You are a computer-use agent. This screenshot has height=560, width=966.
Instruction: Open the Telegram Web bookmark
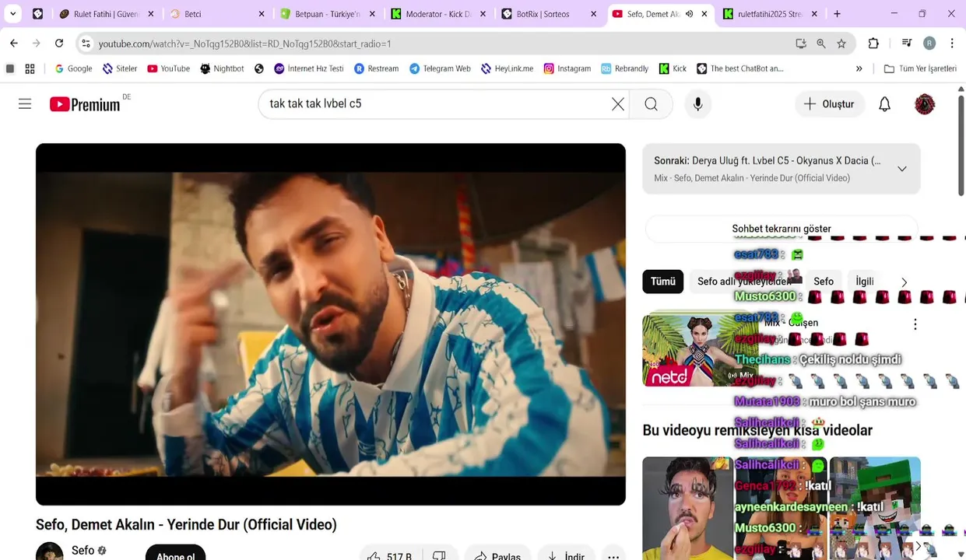pos(440,68)
